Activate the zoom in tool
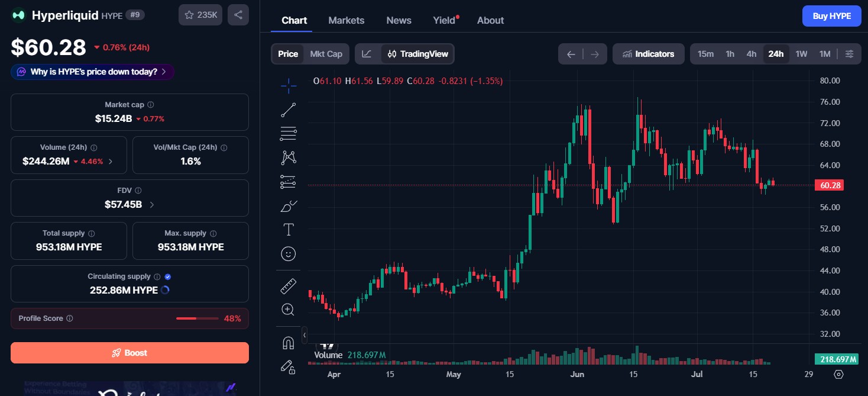This screenshot has width=868, height=396. pyautogui.click(x=289, y=310)
